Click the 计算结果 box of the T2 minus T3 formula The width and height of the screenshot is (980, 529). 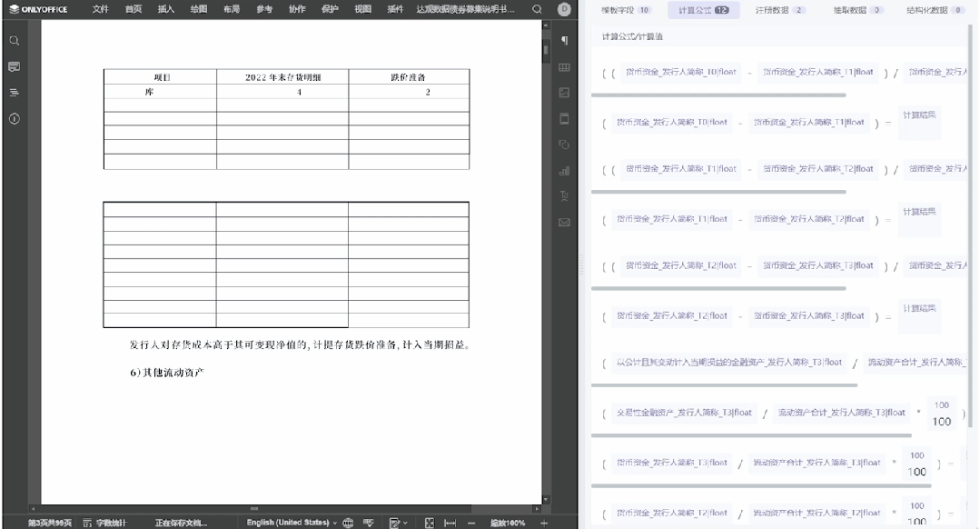[x=919, y=315]
